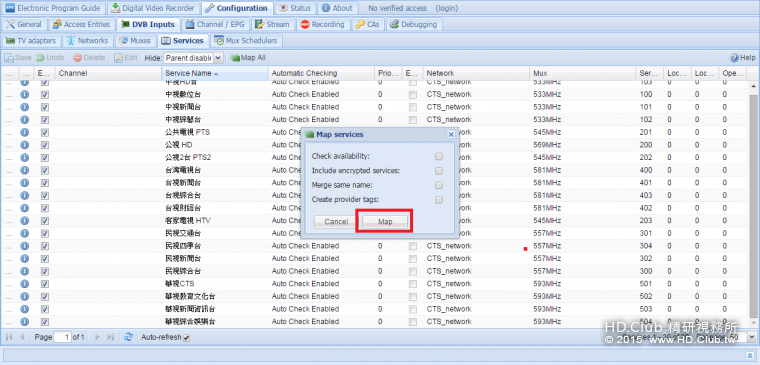The image size is (760, 365).
Task: Open info icon for 民視新聞台 row
Action: [24, 258]
